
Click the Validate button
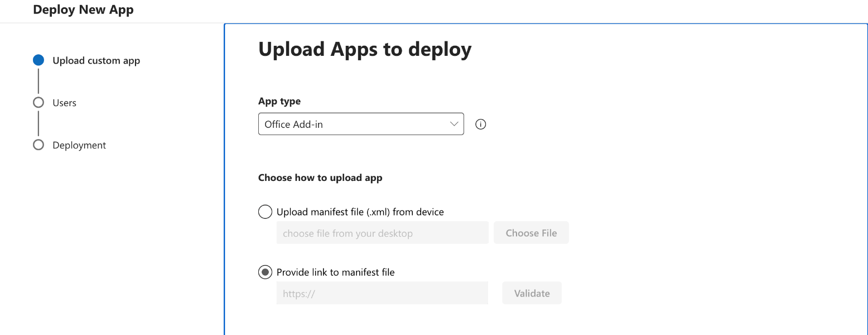click(x=532, y=293)
